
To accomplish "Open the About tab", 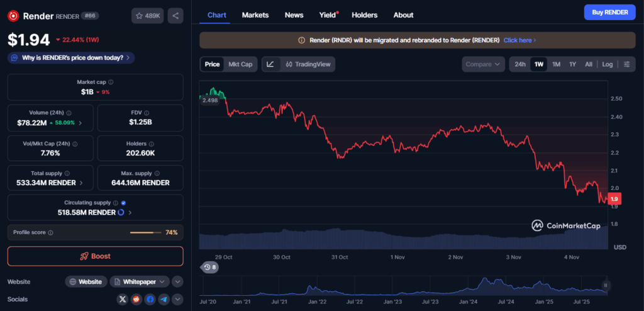I will 403,15.
